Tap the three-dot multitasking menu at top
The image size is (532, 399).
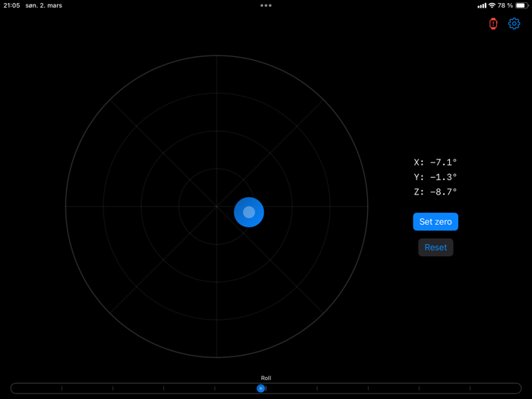[x=266, y=5]
